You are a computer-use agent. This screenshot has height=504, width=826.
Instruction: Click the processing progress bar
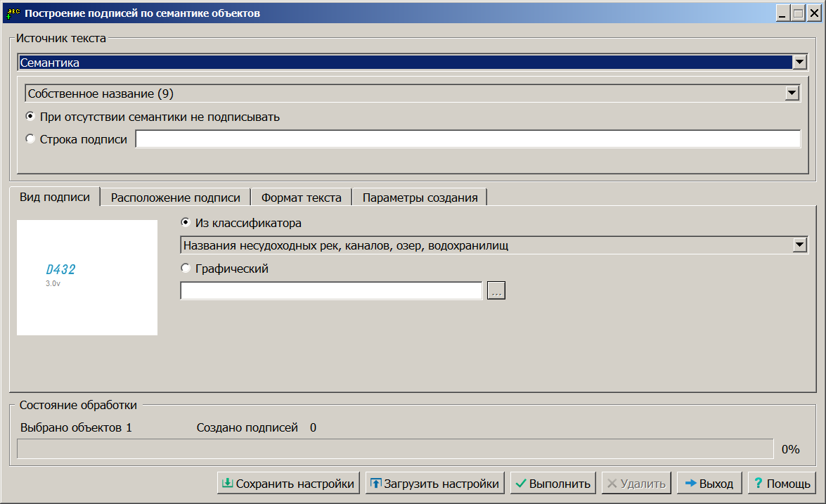pyautogui.click(x=394, y=449)
